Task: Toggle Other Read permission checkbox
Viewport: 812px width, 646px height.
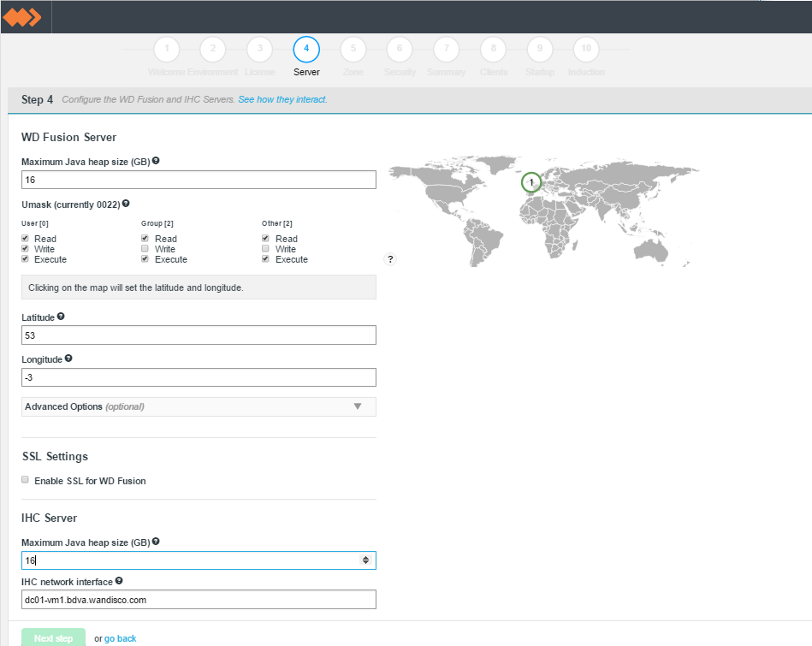Action: (x=265, y=239)
